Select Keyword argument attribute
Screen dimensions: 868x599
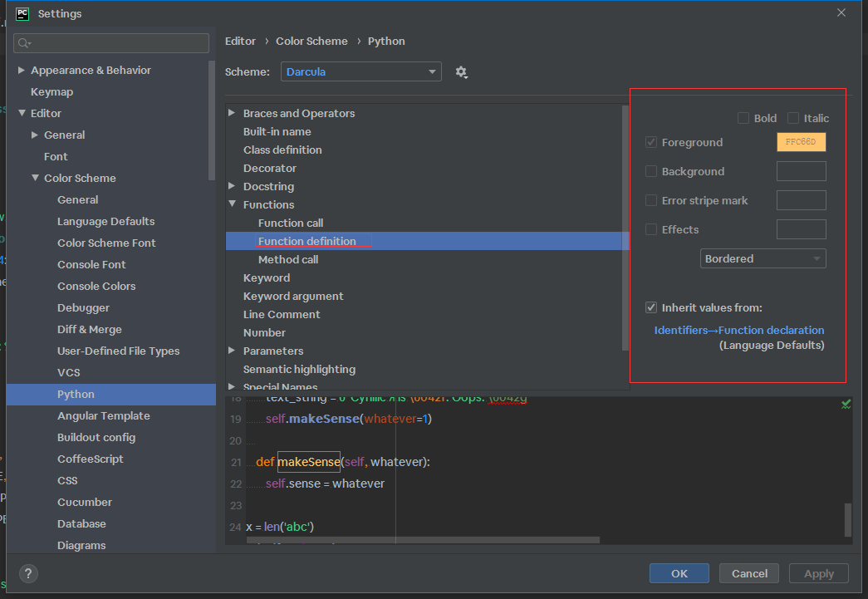[293, 297]
